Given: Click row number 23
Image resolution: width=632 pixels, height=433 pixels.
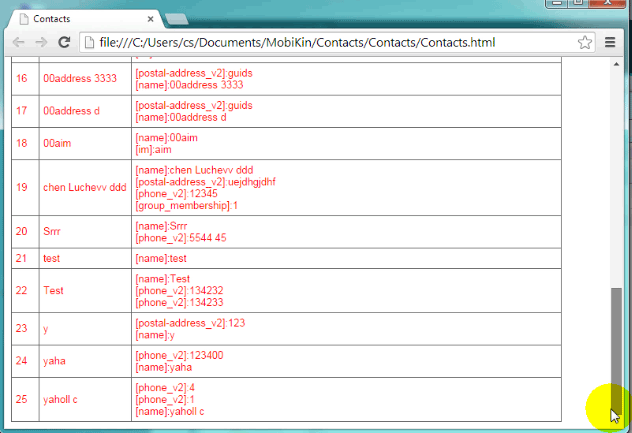Looking at the screenshot, I should [x=22, y=328].
